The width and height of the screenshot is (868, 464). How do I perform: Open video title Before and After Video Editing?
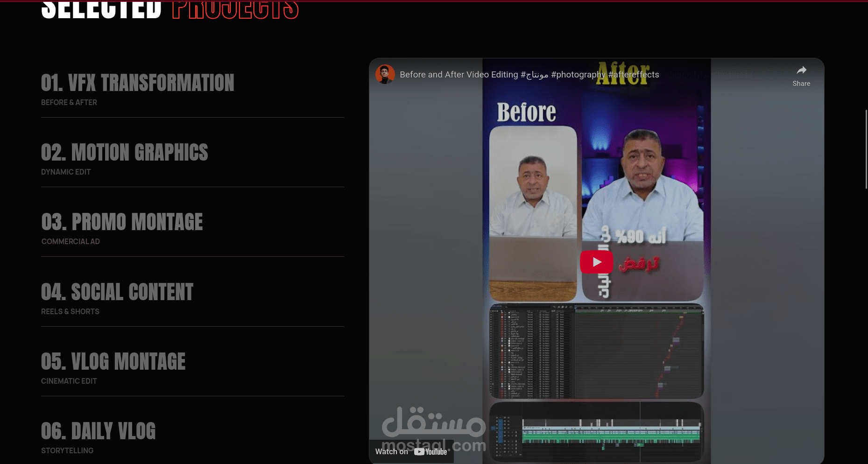[x=529, y=75]
